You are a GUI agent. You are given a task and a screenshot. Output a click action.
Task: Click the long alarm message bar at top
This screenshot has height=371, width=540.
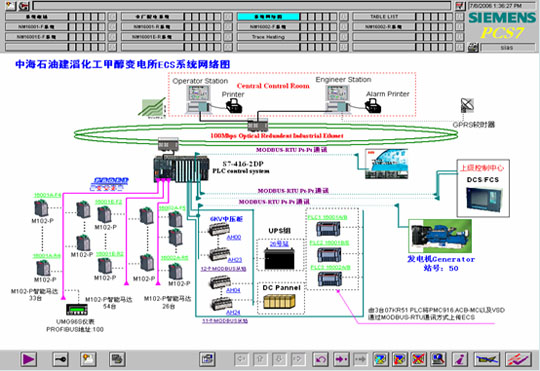pyautogui.click(x=242, y=6)
